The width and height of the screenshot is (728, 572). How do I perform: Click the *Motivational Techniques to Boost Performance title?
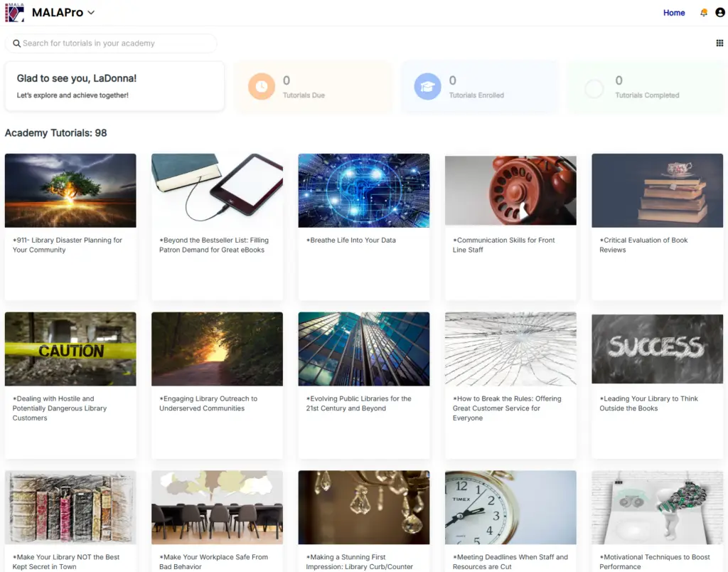655,562
